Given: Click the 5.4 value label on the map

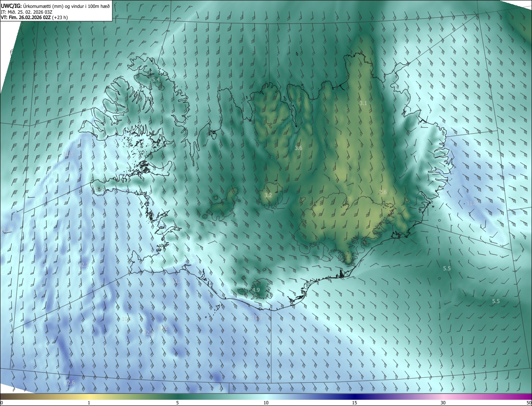Looking at the screenshot, I should (x=156, y=79).
